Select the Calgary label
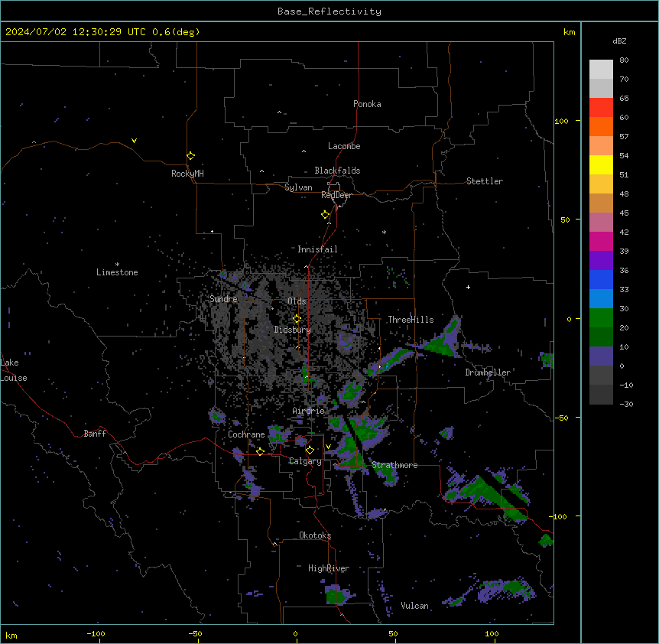The width and height of the screenshot is (659, 644). pos(305,461)
